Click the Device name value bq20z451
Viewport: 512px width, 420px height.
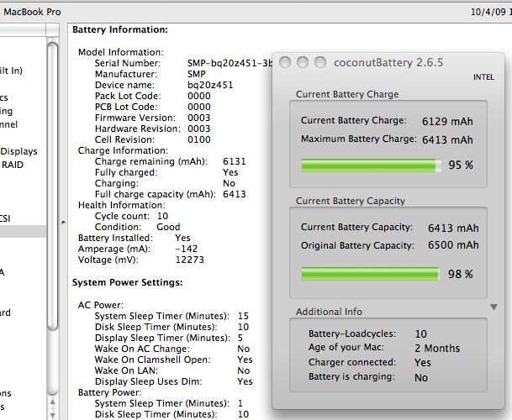pos(210,85)
